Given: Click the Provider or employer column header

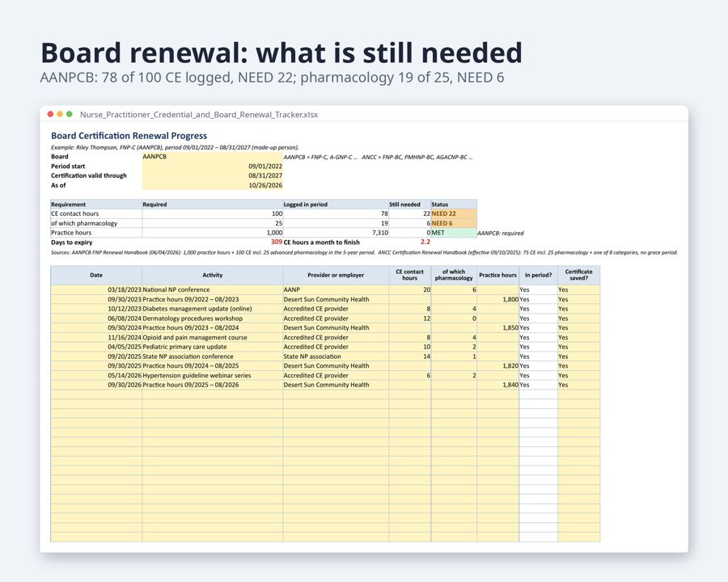Looking at the screenshot, I should click(336, 275).
